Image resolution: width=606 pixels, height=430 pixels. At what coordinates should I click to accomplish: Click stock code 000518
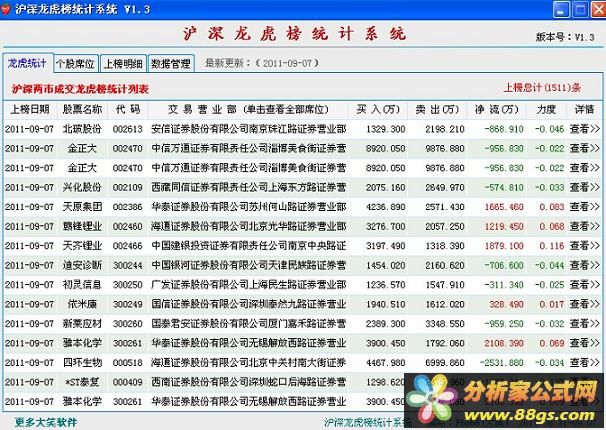pos(128,363)
